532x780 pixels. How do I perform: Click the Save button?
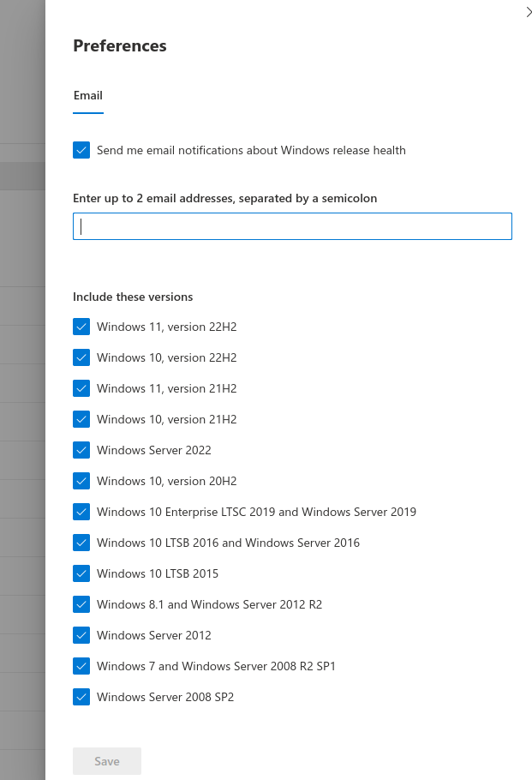tap(107, 761)
